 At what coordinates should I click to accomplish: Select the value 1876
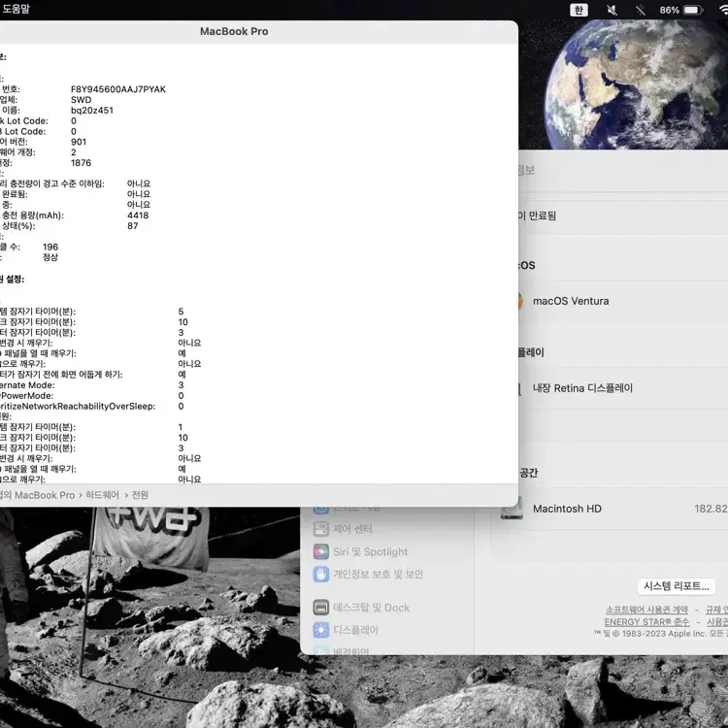81,162
